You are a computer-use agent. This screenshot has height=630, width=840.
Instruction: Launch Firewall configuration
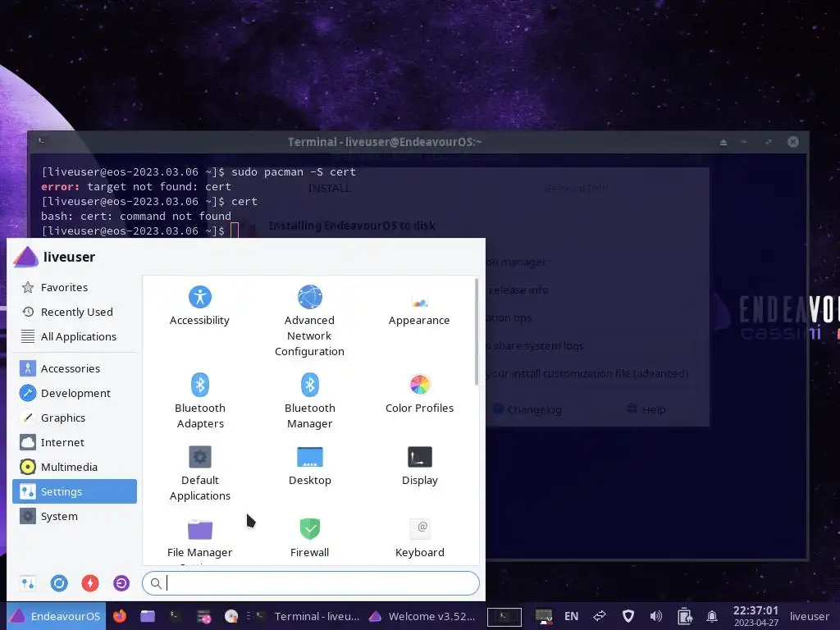coord(309,538)
